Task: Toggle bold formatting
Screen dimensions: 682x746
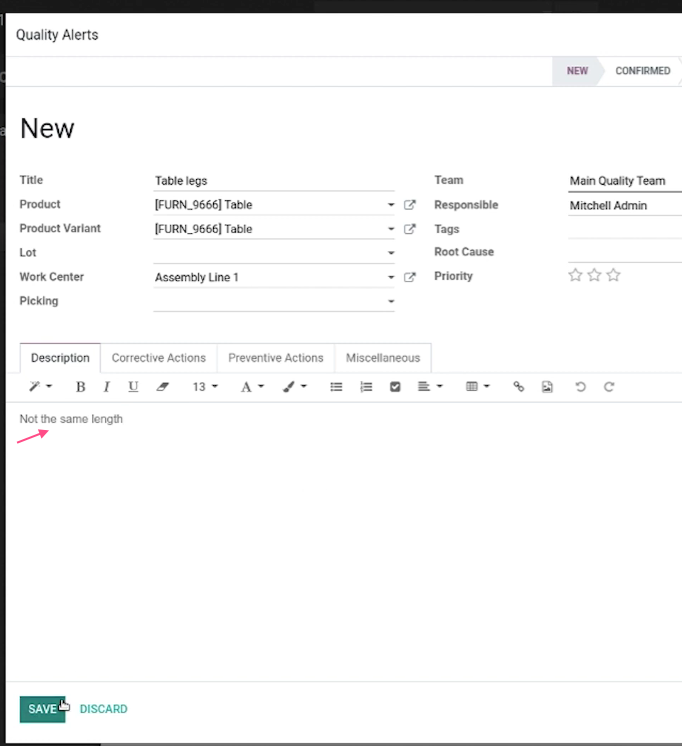Action: [x=80, y=387]
